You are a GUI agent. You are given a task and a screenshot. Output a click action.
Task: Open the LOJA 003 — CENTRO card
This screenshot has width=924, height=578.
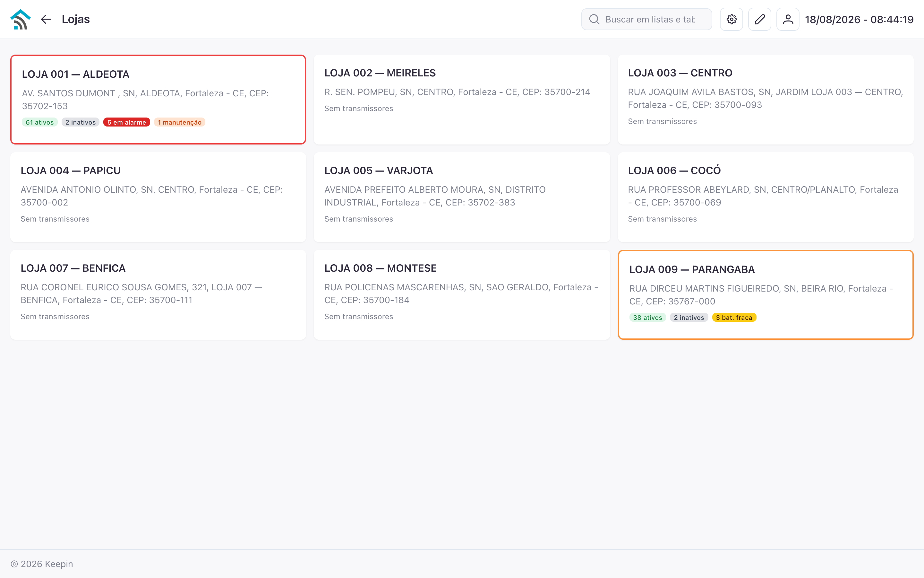[x=766, y=100]
